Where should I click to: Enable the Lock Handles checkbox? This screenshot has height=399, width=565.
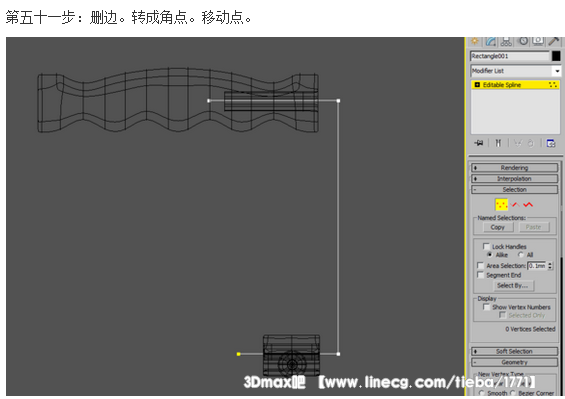pyautogui.click(x=486, y=246)
